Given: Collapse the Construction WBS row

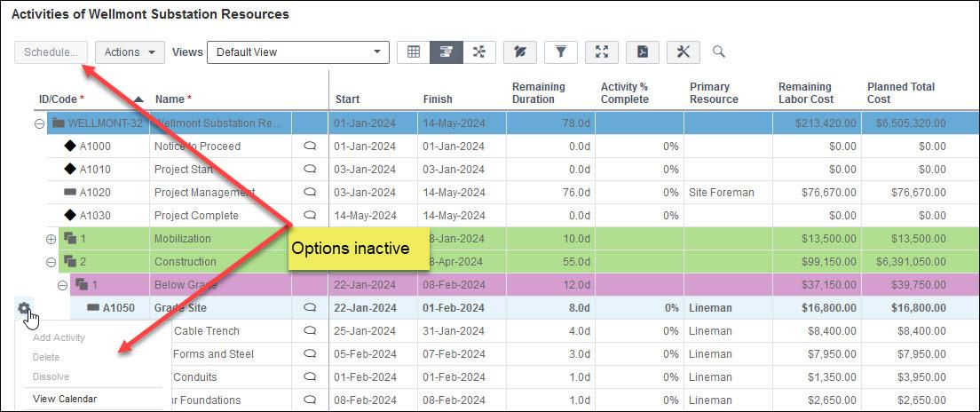Looking at the screenshot, I should (51, 262).
